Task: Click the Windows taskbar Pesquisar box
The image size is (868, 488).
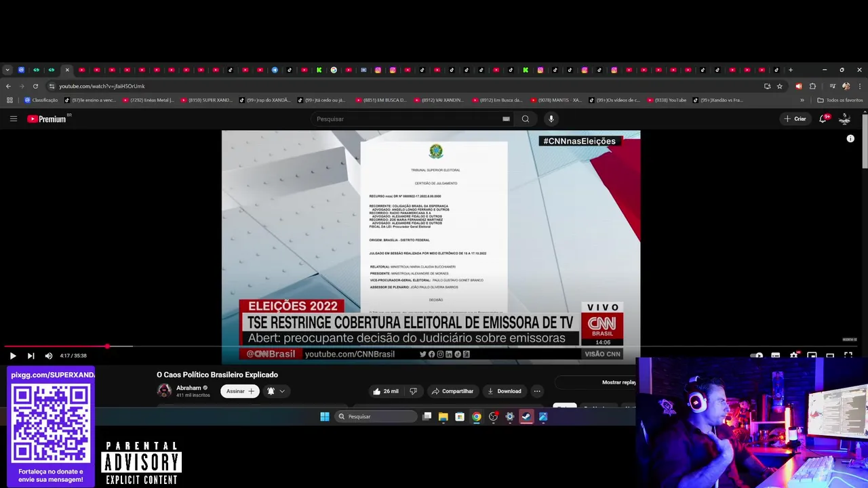Action: (376, 417)
